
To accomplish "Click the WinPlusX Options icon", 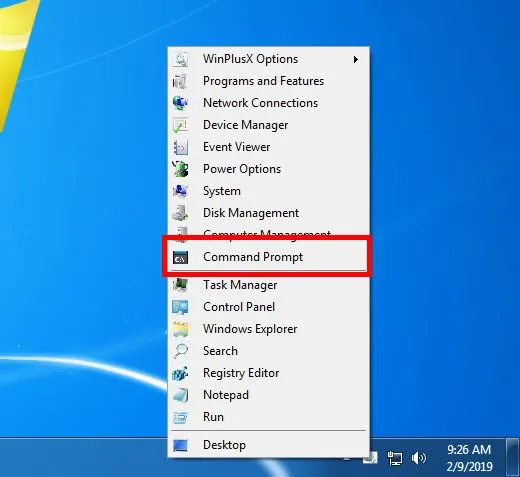I will tap(180, 59).
